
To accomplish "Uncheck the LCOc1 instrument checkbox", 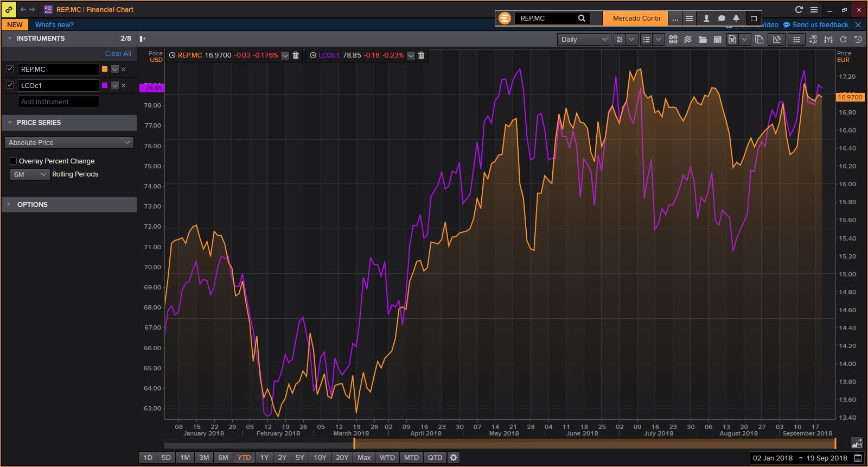I will pos(10,85).
